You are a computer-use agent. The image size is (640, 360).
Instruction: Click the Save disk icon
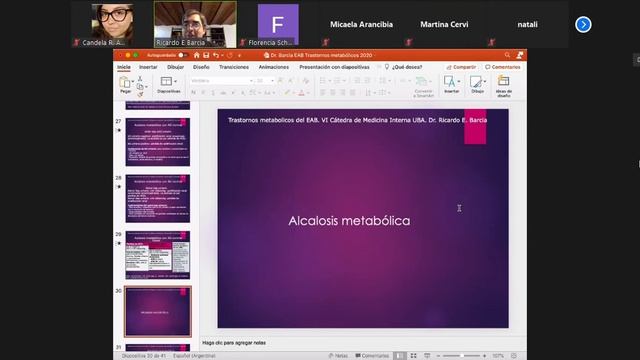point(206,55)
